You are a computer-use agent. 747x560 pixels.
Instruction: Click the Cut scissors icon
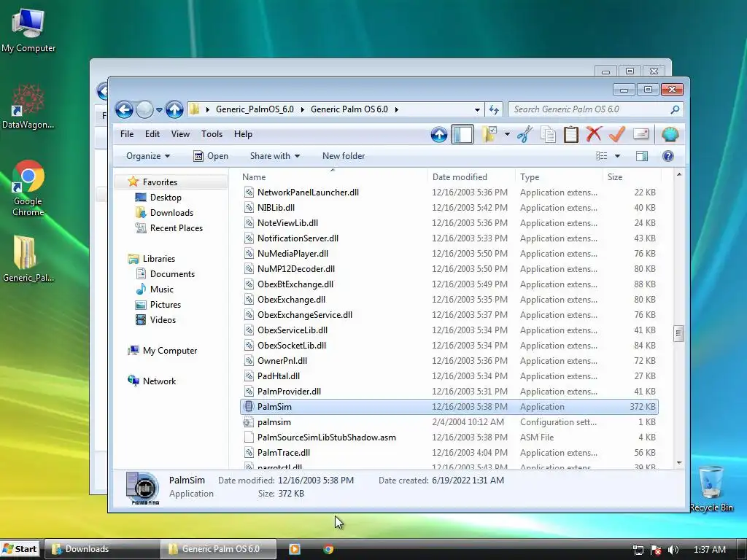[x=525, y=135]
